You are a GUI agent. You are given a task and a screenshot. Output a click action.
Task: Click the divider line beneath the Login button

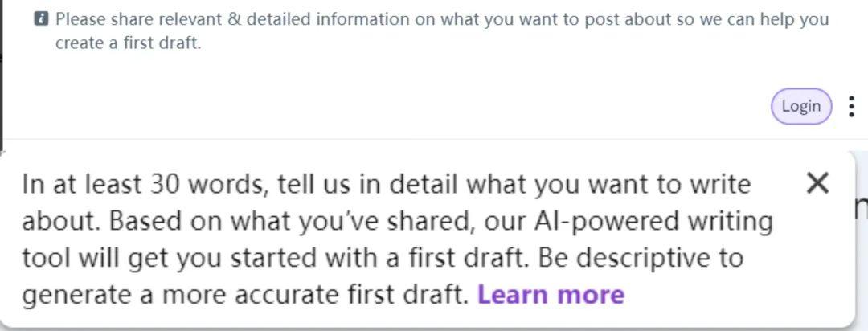tap(434, 139)
